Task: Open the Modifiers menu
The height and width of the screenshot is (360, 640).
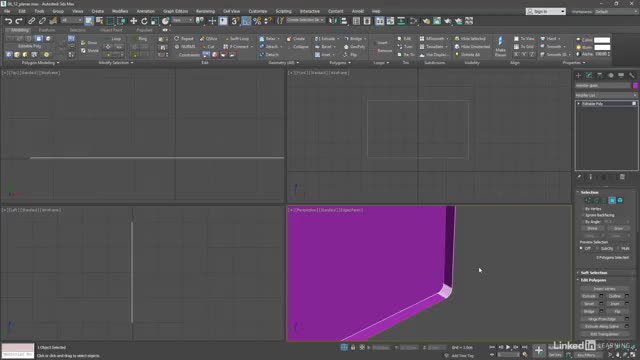Action: tap(120, 11)
